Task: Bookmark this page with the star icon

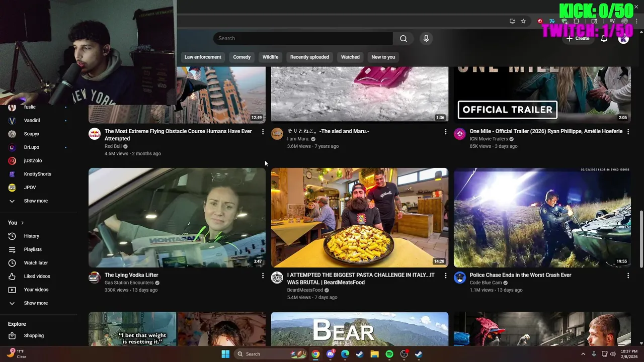Action: click(523, 21)
